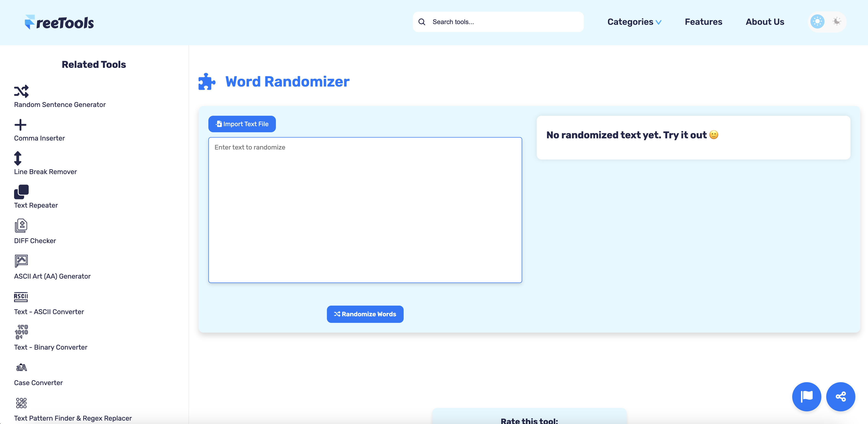Enable light mode with the sun toggle
Image resolution: width=868 pixels, height=424 pixels.
[x=817, y=21]
